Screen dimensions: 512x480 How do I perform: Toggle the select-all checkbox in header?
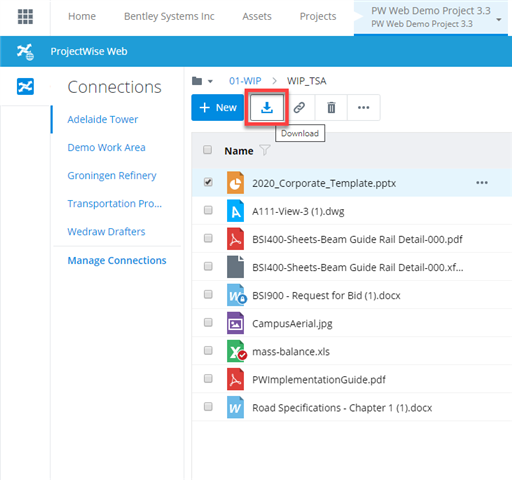click(207, 150)
